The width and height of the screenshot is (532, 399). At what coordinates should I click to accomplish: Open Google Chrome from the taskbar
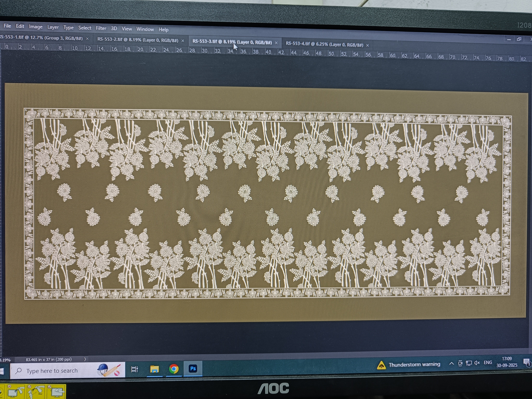(x=174, y=368)
